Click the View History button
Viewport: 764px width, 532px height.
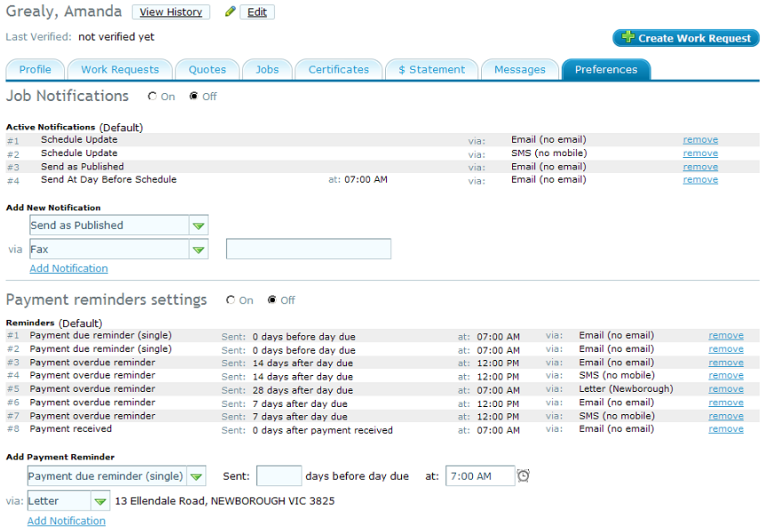[170, 12]
